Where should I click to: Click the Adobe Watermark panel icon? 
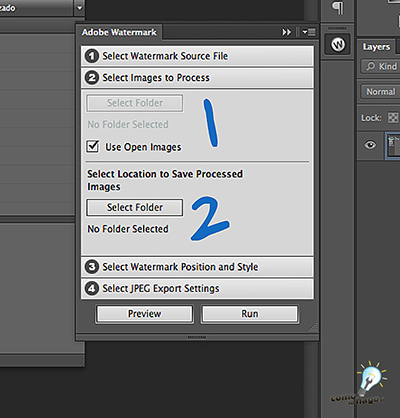(x=338, y=44)
